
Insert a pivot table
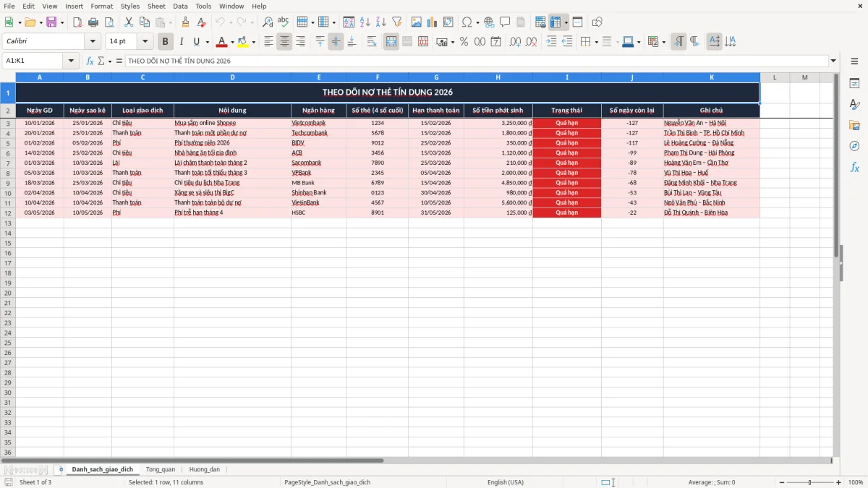448,22
